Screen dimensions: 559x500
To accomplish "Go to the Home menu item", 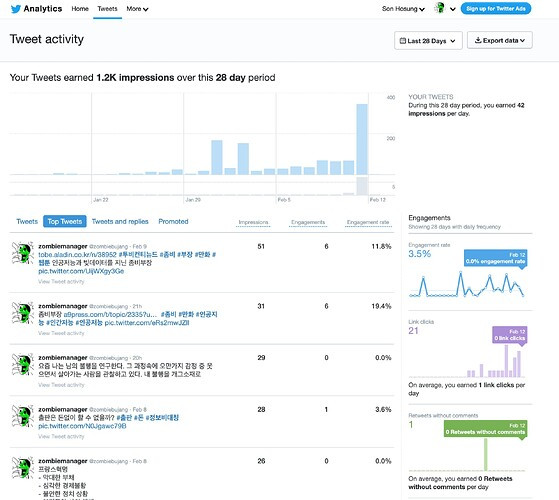I will (x=80, y=9).
